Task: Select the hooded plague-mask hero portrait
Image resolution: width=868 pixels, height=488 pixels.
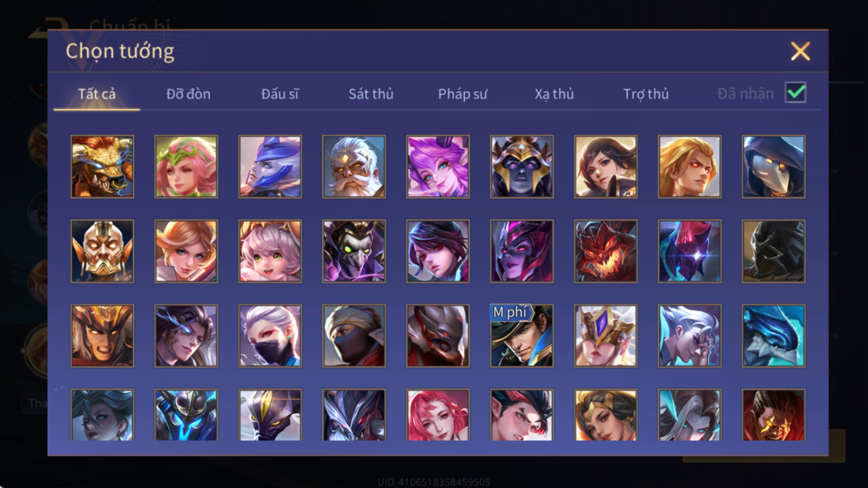Action: pyautogui.click(x=774, y=166)
